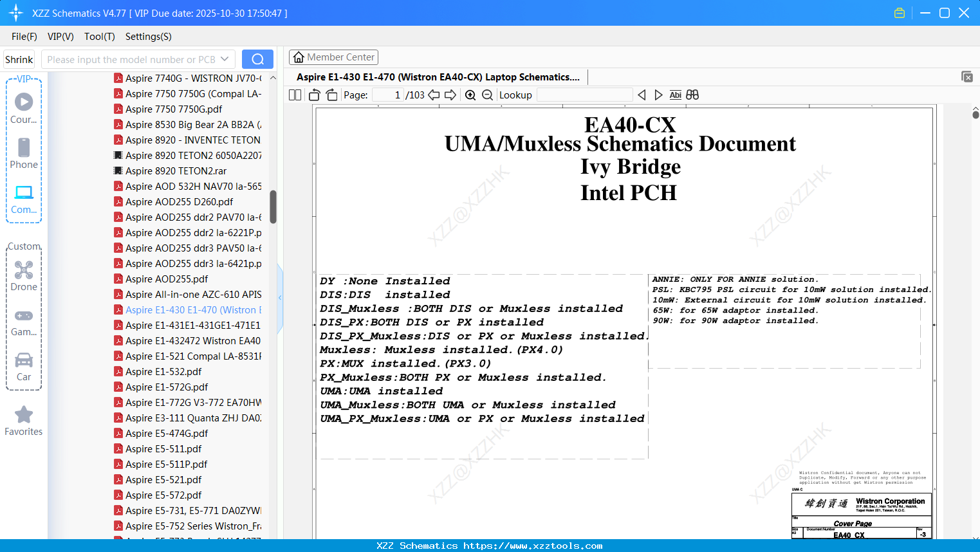Open the Phone schematics category

pos(24,153)
